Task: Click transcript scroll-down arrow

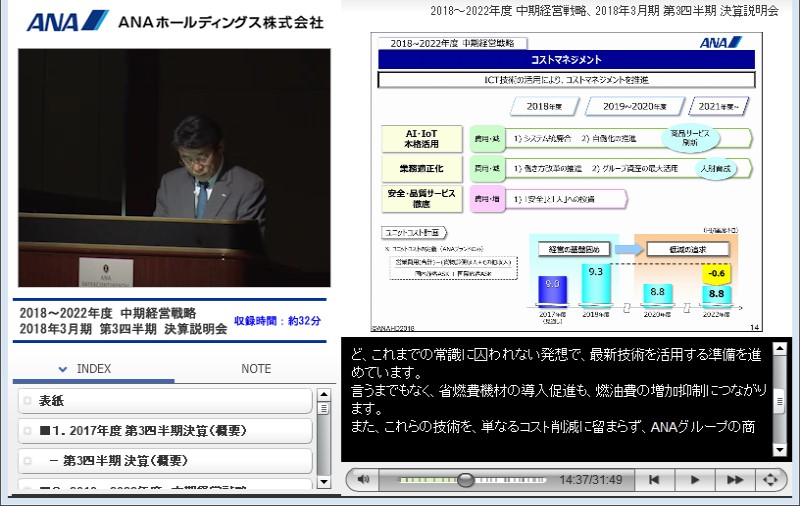Action: [780, 450]
